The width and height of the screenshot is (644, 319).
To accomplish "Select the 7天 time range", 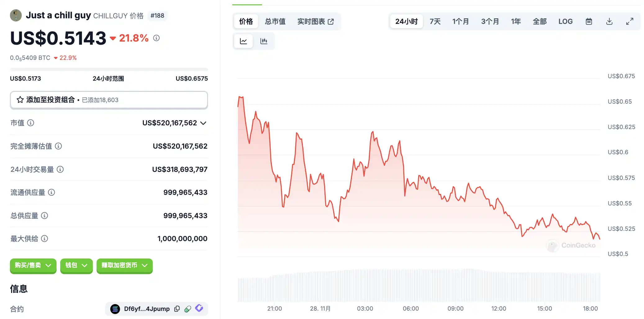I will point(435,21).
